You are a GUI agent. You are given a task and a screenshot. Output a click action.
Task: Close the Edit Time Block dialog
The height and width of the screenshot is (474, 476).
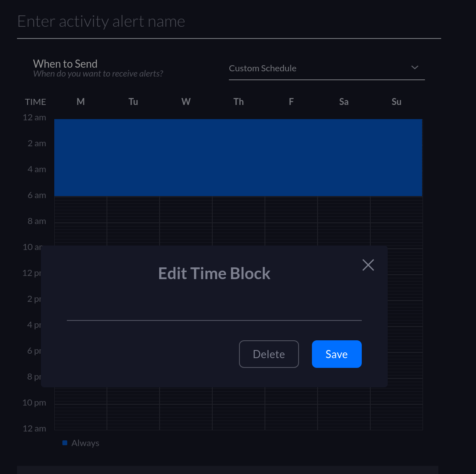point(368,265)
